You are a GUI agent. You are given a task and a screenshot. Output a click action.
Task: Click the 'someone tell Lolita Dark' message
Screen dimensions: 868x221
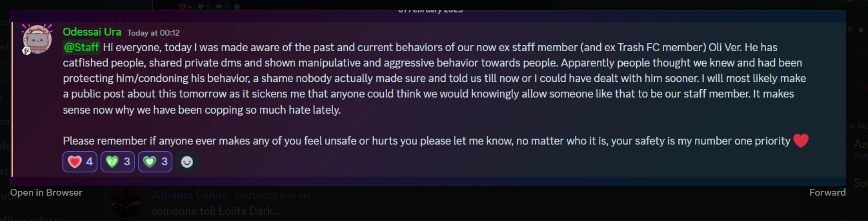pos(216,211)
